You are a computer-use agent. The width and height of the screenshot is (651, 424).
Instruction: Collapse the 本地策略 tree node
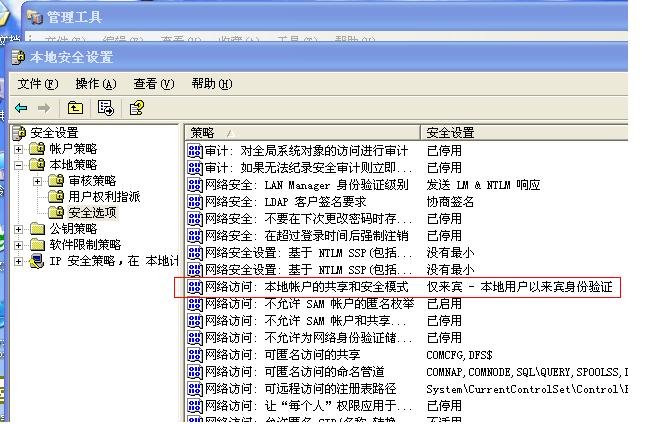pyautogui.click(x=19, y=165)
